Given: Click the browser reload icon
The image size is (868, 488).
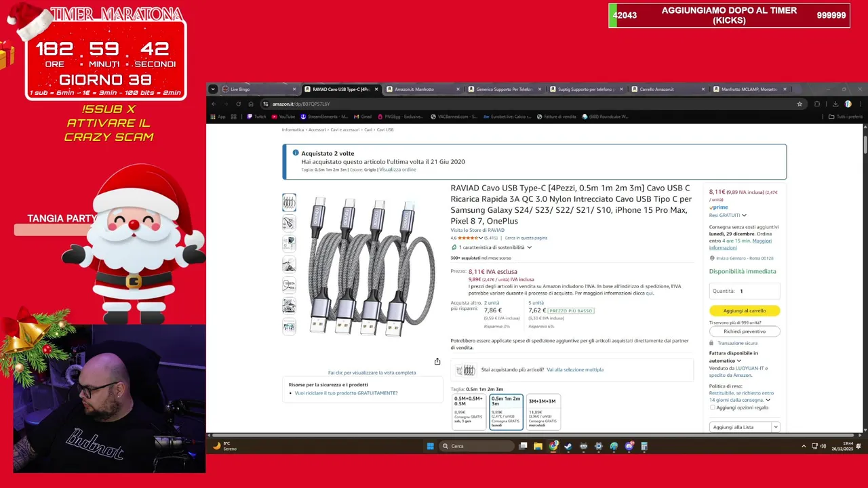Looking at the screenshot, I should coord(239,104).
